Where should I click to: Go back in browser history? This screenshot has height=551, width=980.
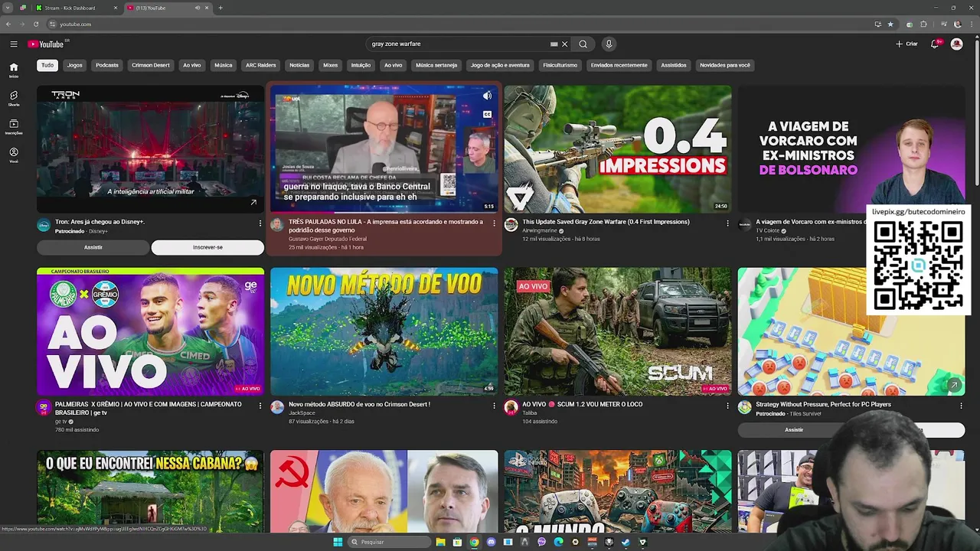click(8, 24)
